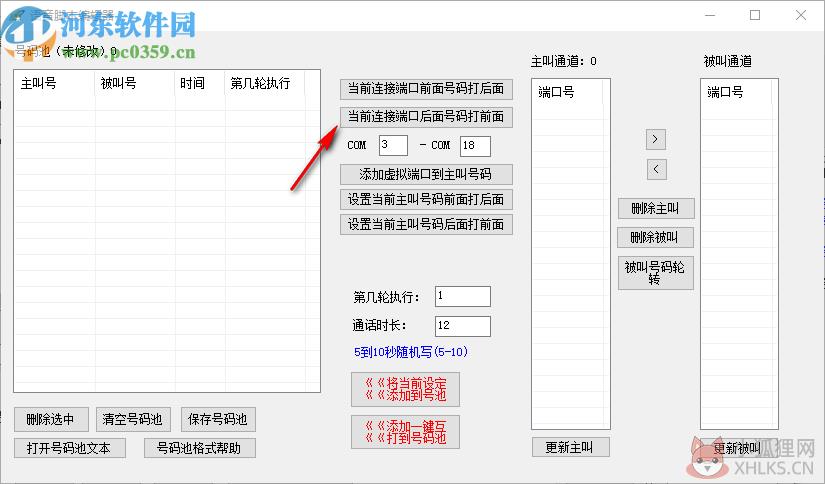Viewport: 825px width, 484px height.
Task: Open 号码池格式帮助 button
Action: click(x=199, y=448)
